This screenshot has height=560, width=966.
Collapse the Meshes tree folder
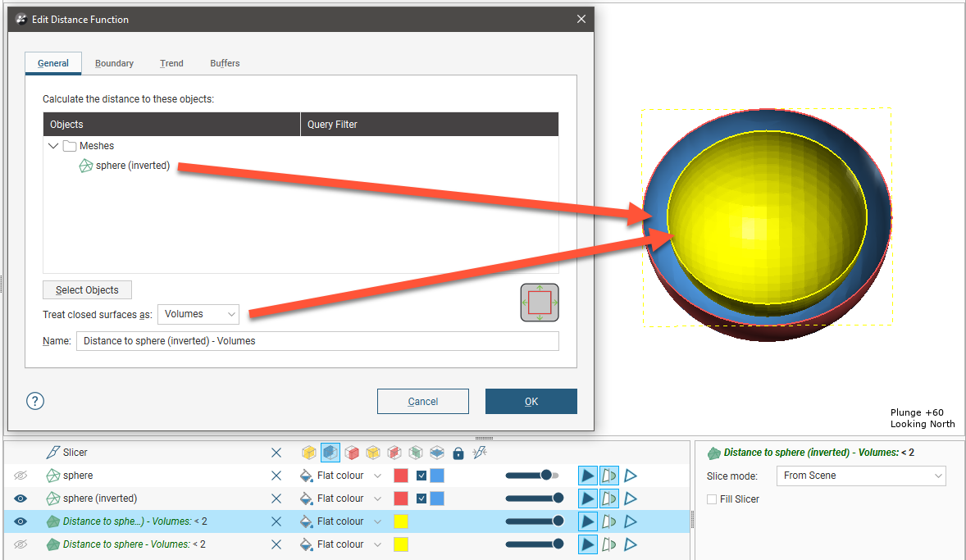[x=53, y=146]
